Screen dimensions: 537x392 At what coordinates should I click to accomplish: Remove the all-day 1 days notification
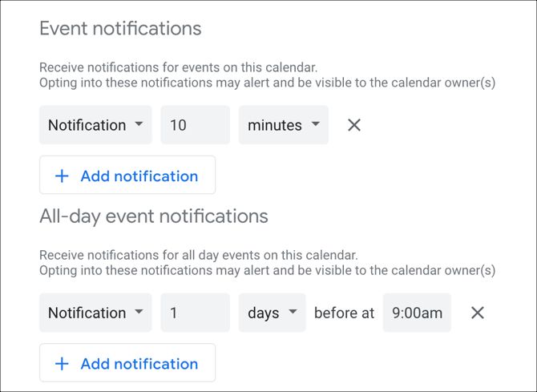coord(478,313)
